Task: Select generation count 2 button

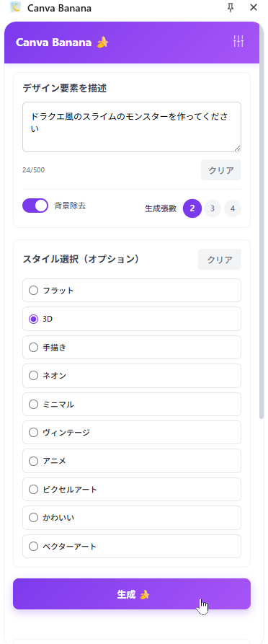Action: (192, 208)
